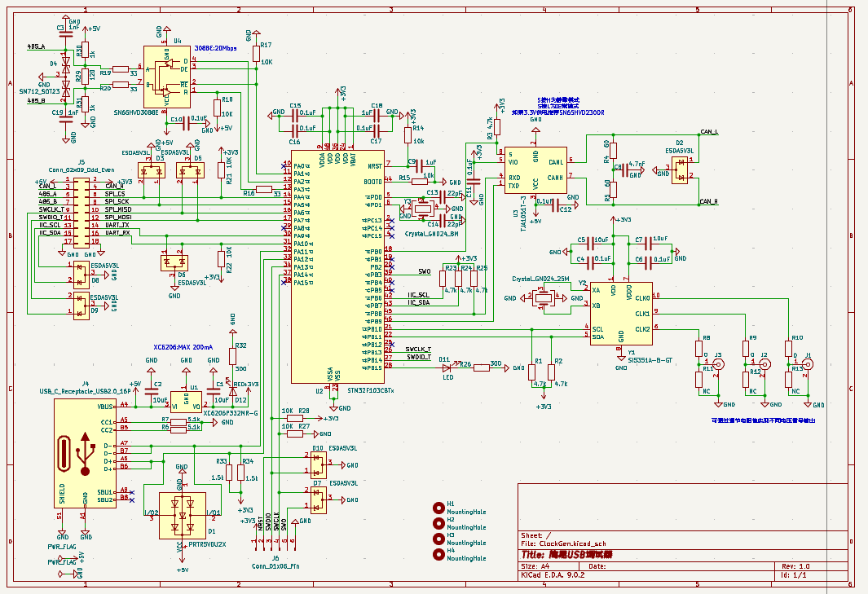Image resolution: width=868 pixels, height=594 pixels.
Task: Click the 485_A net label beside C3
Action: (x=36, y=48)
